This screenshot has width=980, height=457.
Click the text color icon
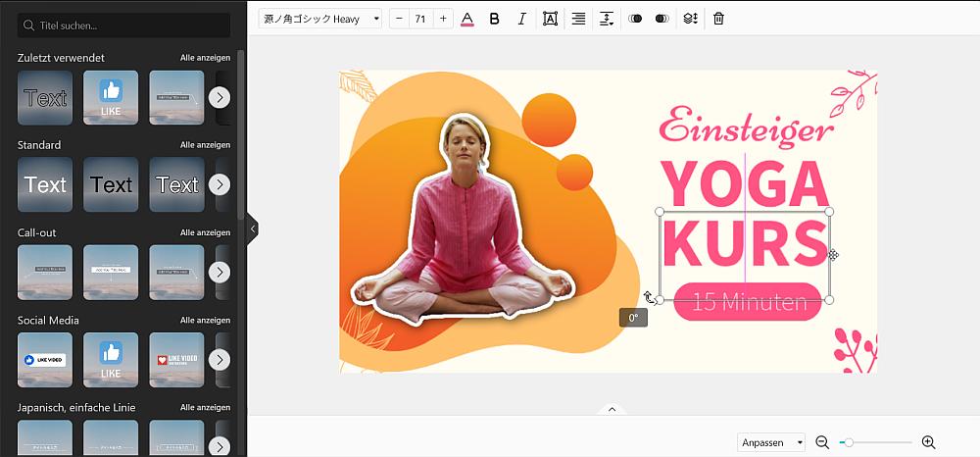coord(467,19)
